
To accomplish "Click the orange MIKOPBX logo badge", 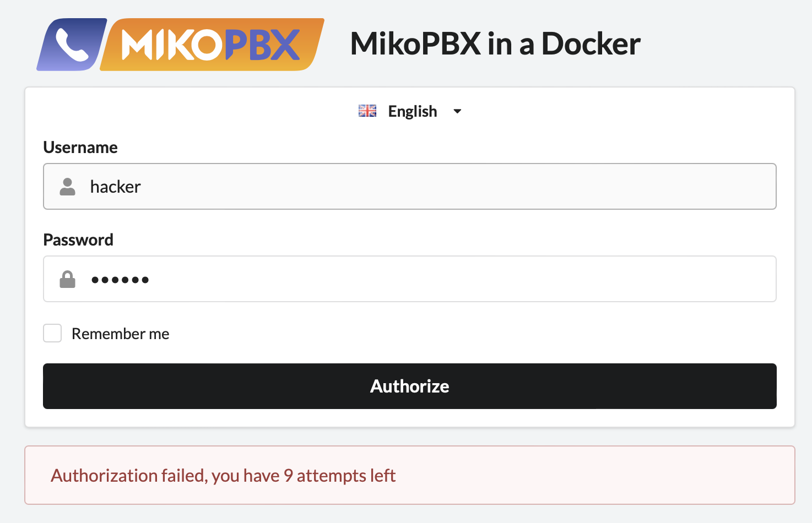I will (212, 45).
